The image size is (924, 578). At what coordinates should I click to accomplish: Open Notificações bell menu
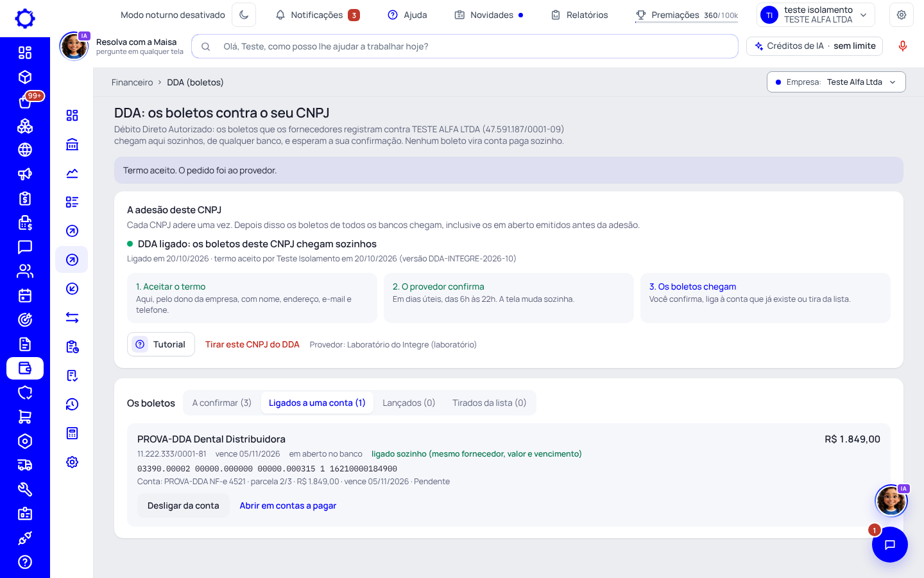(x=317, y=15)
